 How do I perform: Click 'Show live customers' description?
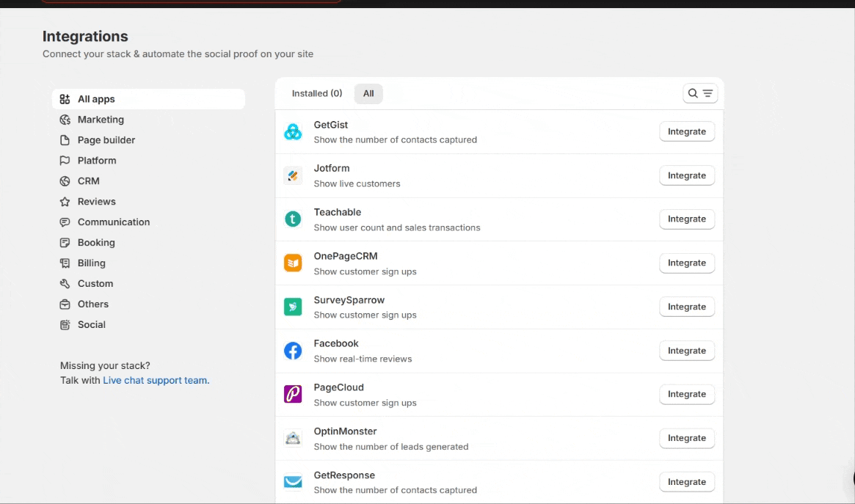pos(357,183)
